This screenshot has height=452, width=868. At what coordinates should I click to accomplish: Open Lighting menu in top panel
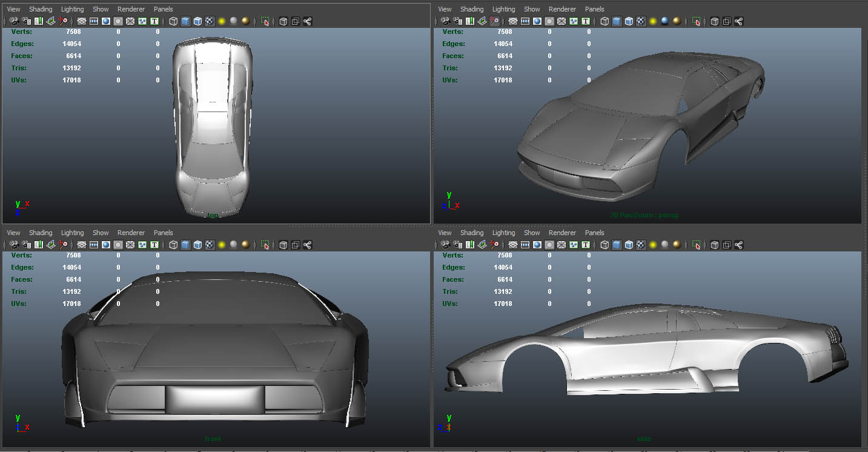(72, 9)
